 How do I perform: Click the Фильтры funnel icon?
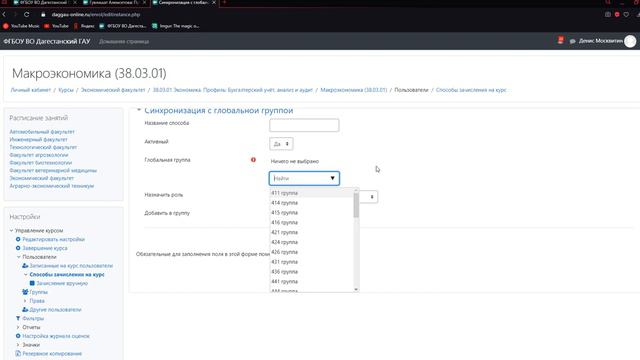(18, 318)
